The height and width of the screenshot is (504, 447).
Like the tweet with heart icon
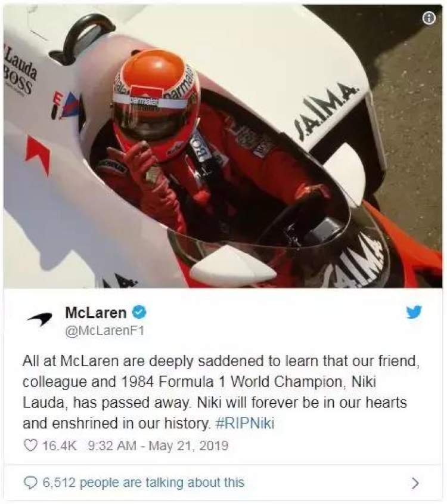click(x=30, y=446)
